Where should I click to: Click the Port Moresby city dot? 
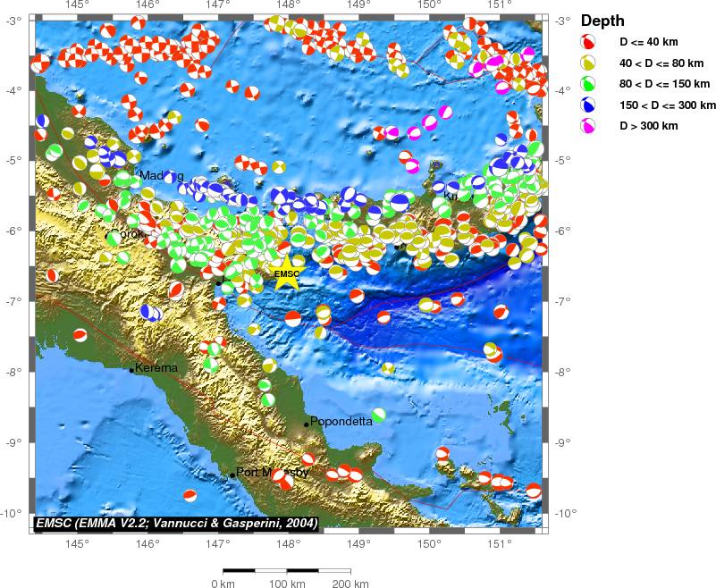coord(232,475)
